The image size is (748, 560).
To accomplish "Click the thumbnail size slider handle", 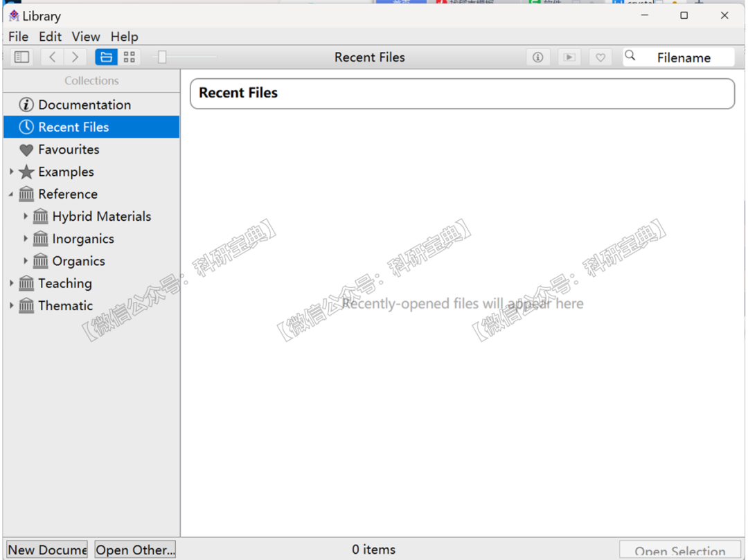I will [x=162, y=57].
